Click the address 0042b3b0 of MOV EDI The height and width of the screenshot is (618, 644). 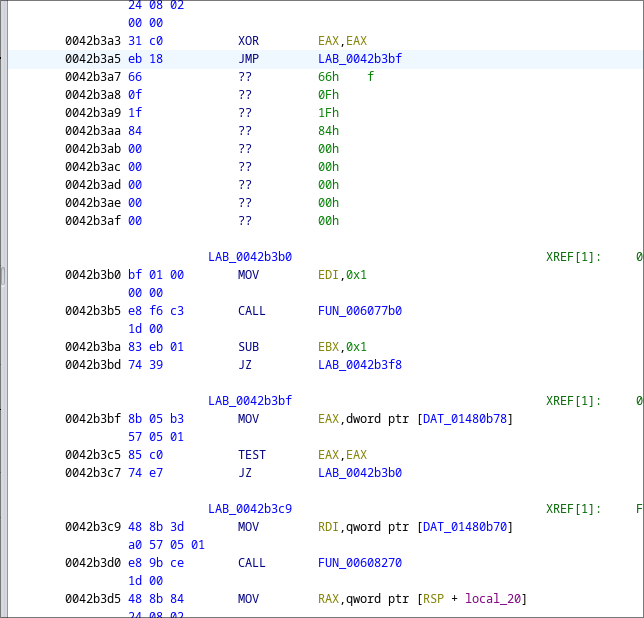click(x=93, y=275)
